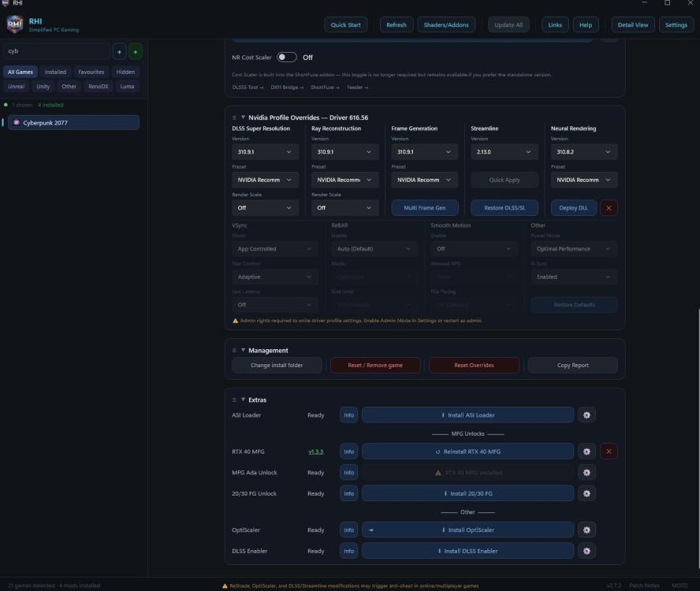Screen dimensions: 700x591
Task: Click arrow icon inside OptiScaler install bar
Action: tap(371, 530)
